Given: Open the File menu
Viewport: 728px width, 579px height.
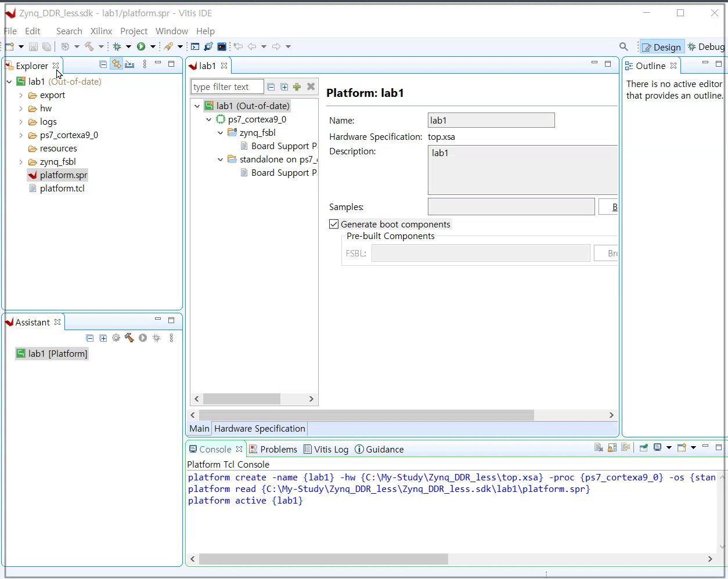Looking at the screenshot, I should [10, 31].
